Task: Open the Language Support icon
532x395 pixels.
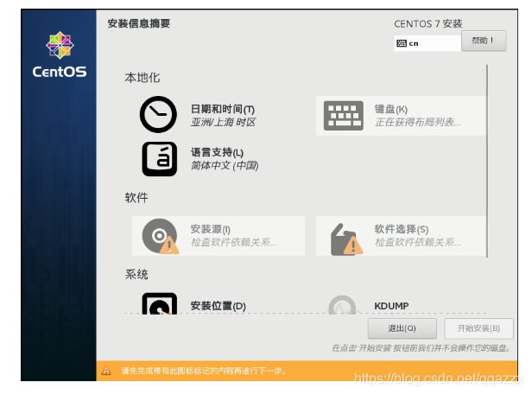Action: click(x=160, y=159)
